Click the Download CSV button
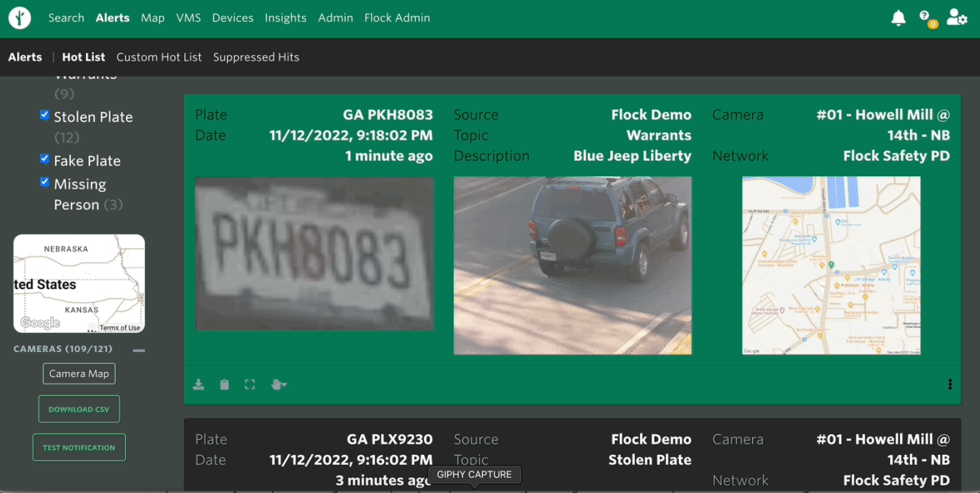 click(x=79, y=409)
